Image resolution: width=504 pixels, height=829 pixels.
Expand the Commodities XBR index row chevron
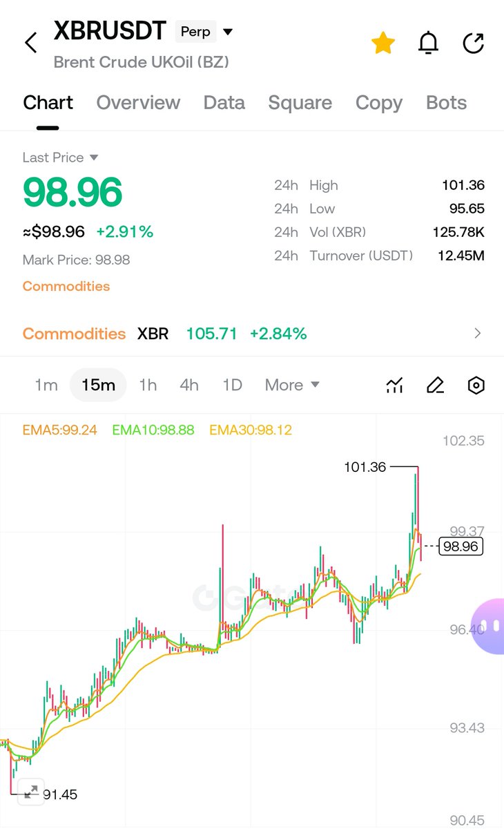(478, 334)
